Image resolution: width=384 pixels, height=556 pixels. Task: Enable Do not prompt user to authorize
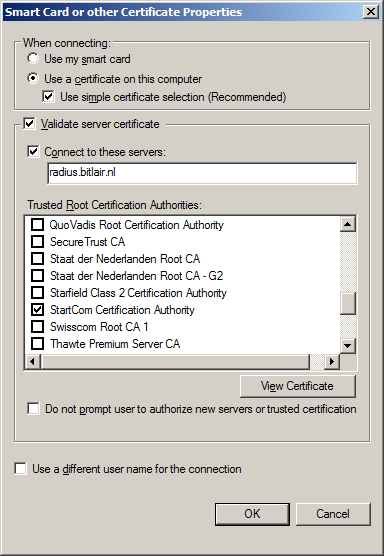point(33,408)
